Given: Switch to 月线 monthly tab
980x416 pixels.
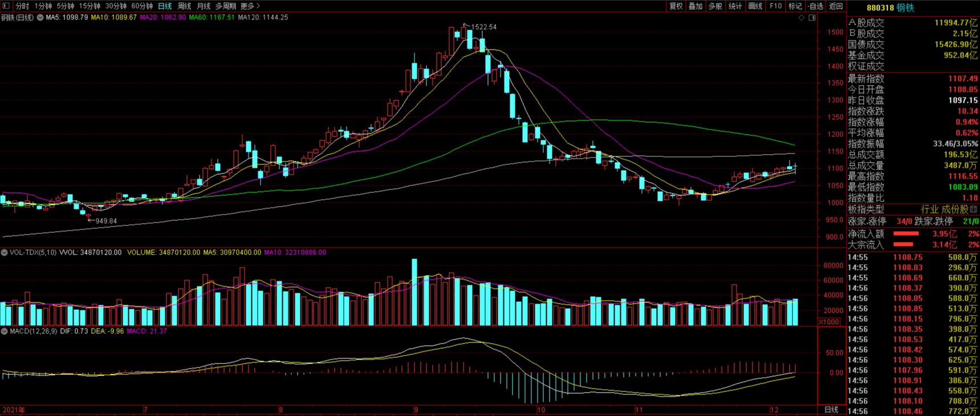Looking at the screenshot, I should 204,6.
